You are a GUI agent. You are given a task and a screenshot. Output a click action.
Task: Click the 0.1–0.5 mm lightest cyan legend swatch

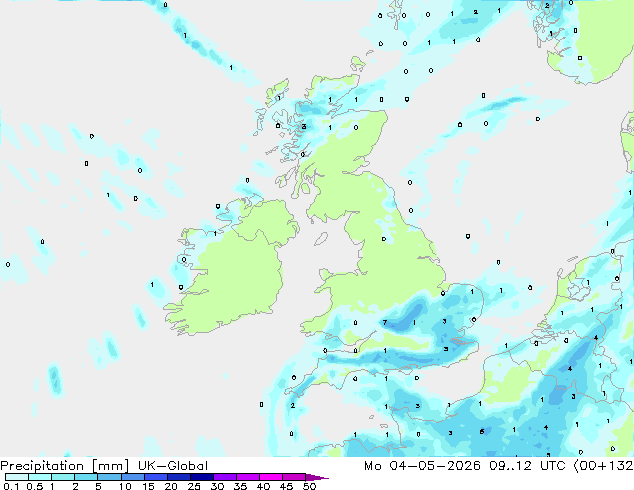click(17, 477)
